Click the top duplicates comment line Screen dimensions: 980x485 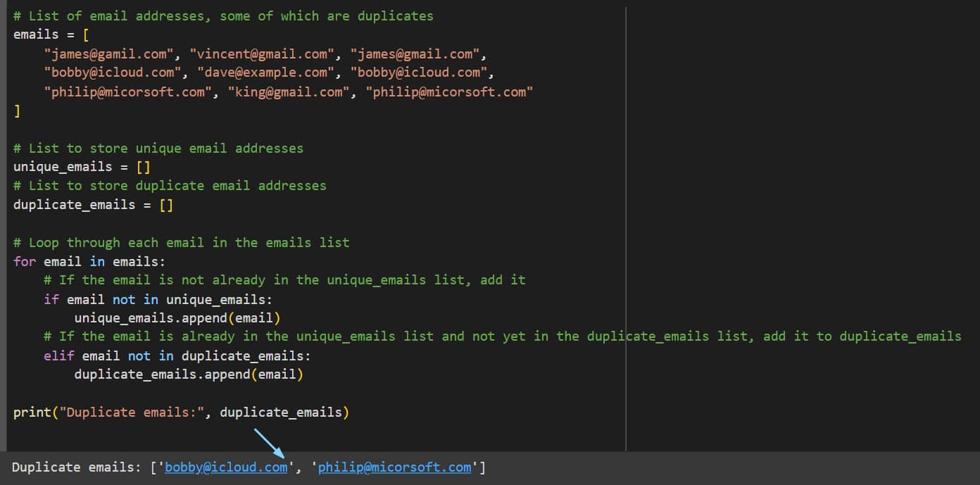[x=222, y=15]
